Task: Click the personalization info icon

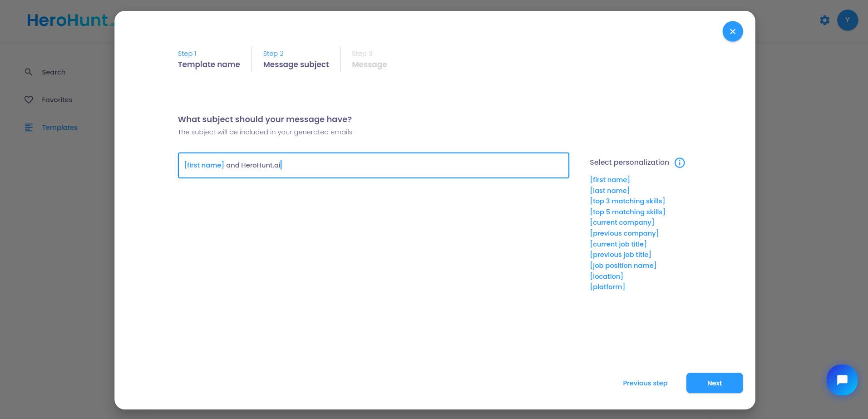Action: point(679,163)
